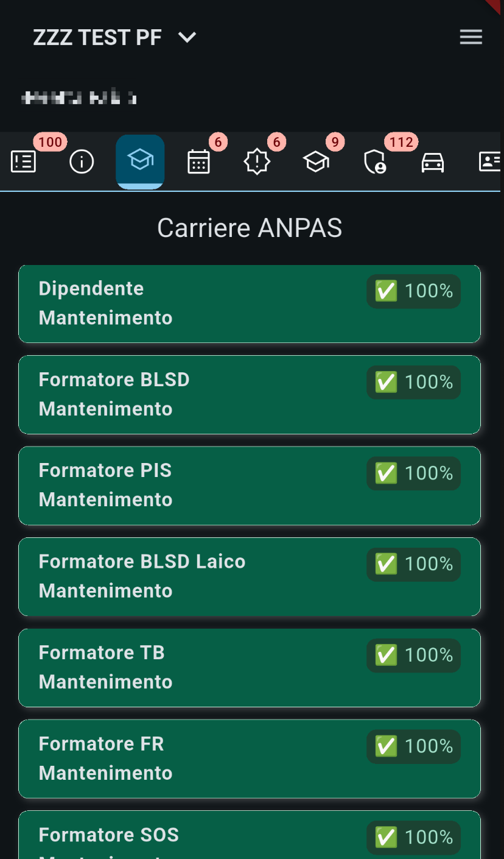Open the list icon with badge 100
Viewport: 504px width, 859px height.
24,162
